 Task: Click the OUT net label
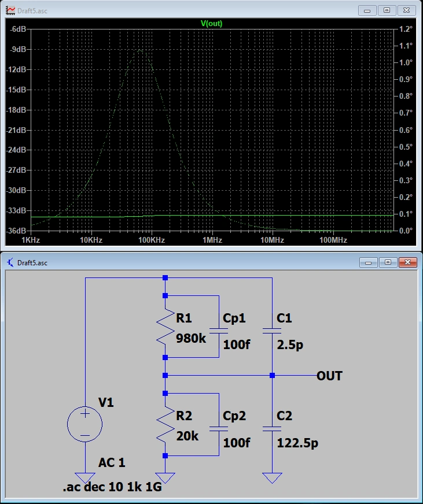point(329,376)
